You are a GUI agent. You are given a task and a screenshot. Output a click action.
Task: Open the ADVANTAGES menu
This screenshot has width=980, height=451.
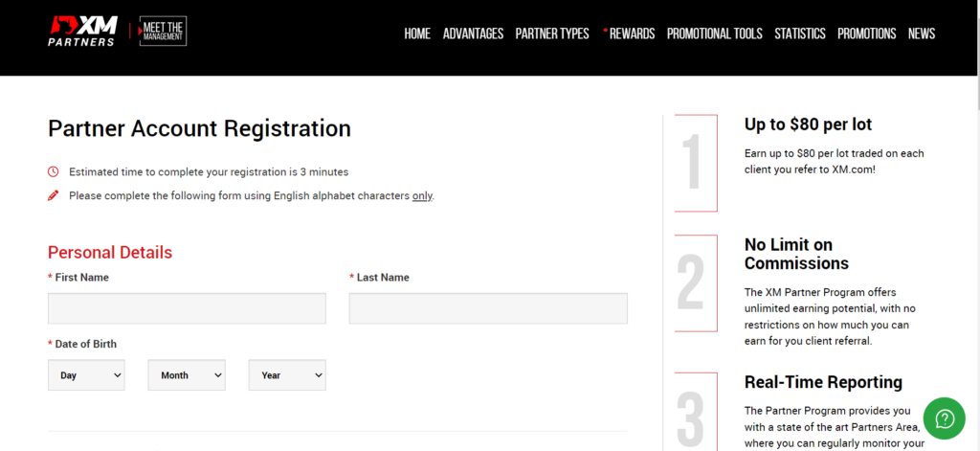coord(473,34)
